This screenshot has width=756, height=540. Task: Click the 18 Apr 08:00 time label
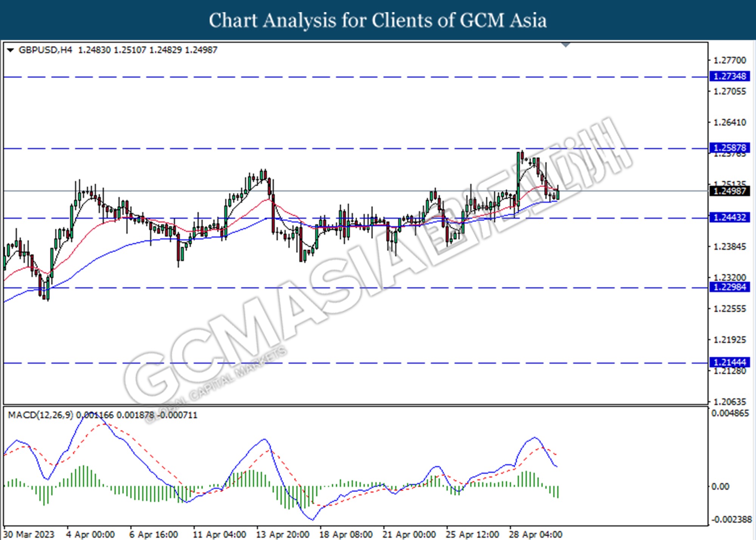(x=346, y=534)
